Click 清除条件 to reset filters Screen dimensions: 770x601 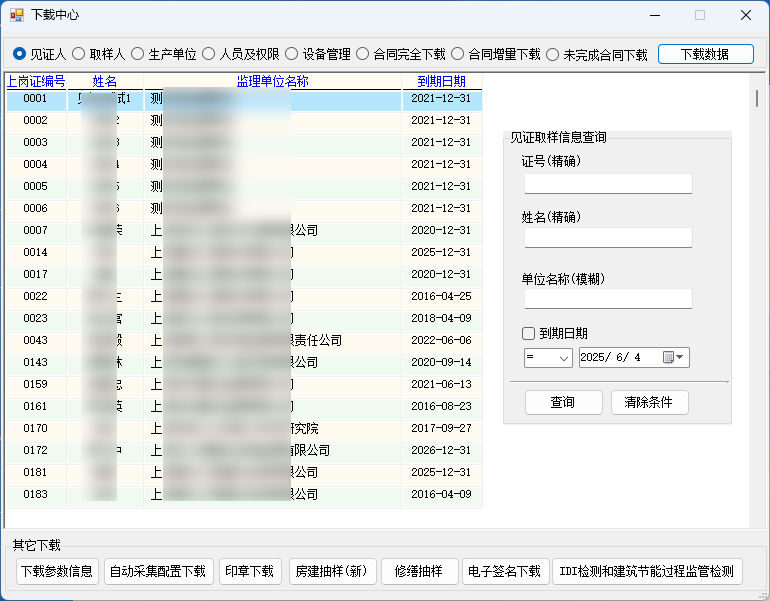[x=649, y=403]
